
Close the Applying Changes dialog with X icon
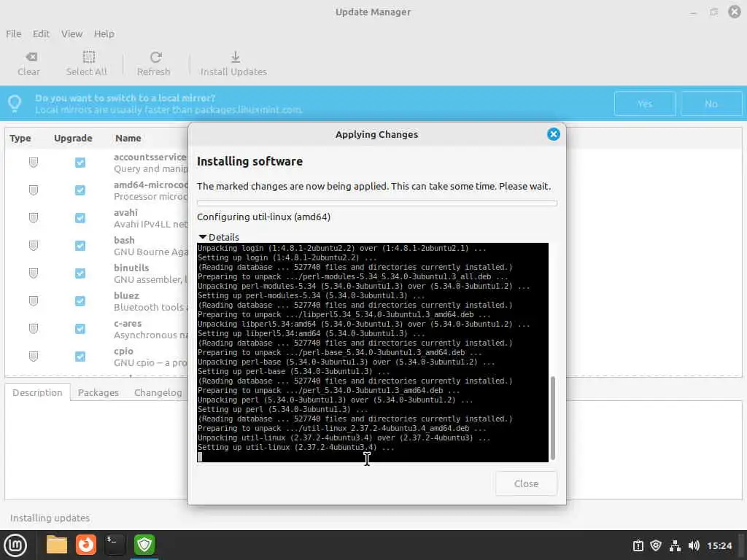point(553,134)
